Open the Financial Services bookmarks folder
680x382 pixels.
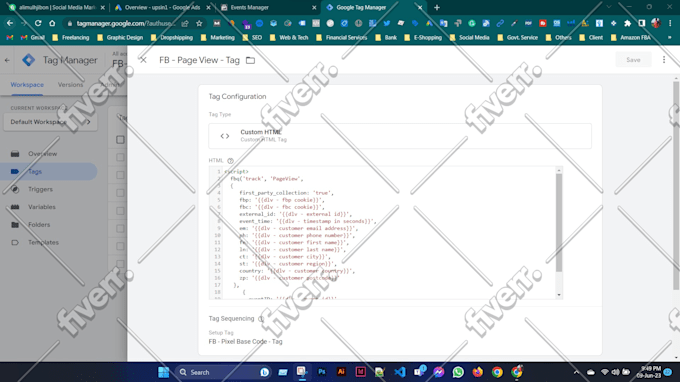(342, 38)
